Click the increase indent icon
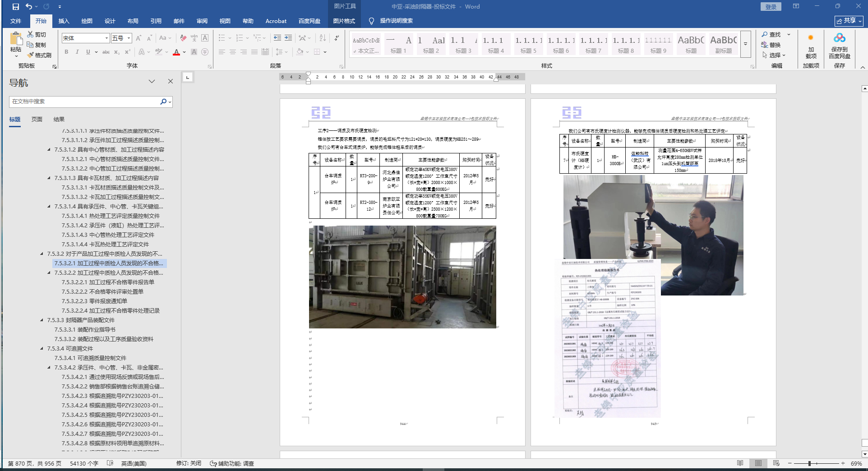This screenshot has height=471, width=868. [x=288, y=38]
